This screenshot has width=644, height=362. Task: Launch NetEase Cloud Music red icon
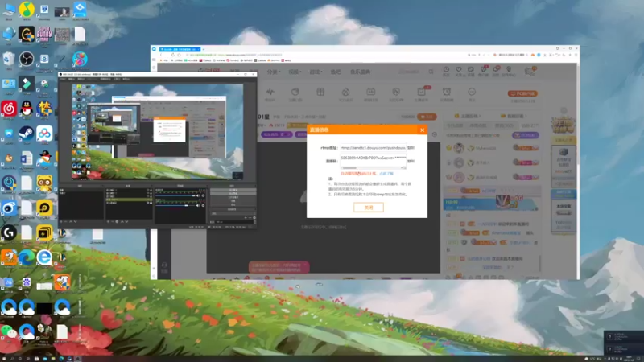click(x=9, y=109)
